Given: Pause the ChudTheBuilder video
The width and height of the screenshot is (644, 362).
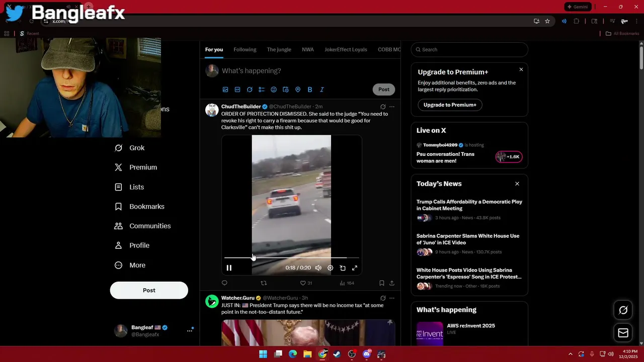Looking at the screenshot, I should click(x=229, y=268).
